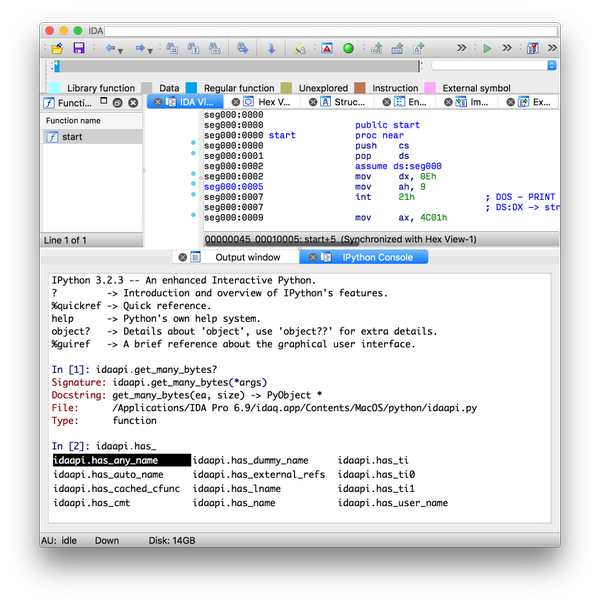
Task: Open the Structures tab
Action: [x=349, y=102]
